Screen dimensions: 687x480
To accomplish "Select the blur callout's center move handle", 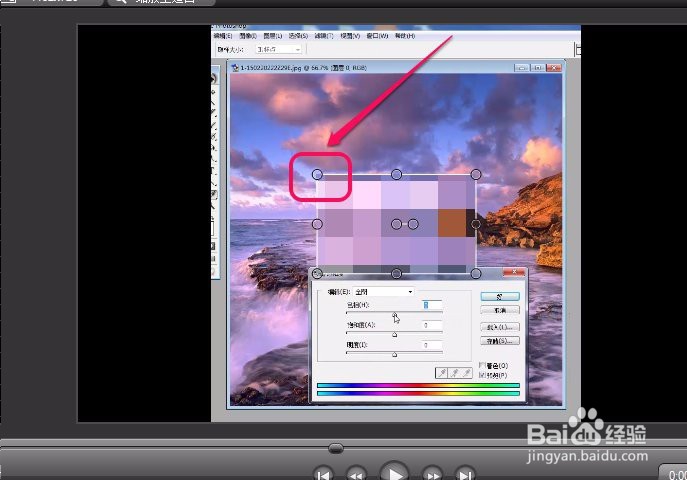I will [x=396, y=224].
